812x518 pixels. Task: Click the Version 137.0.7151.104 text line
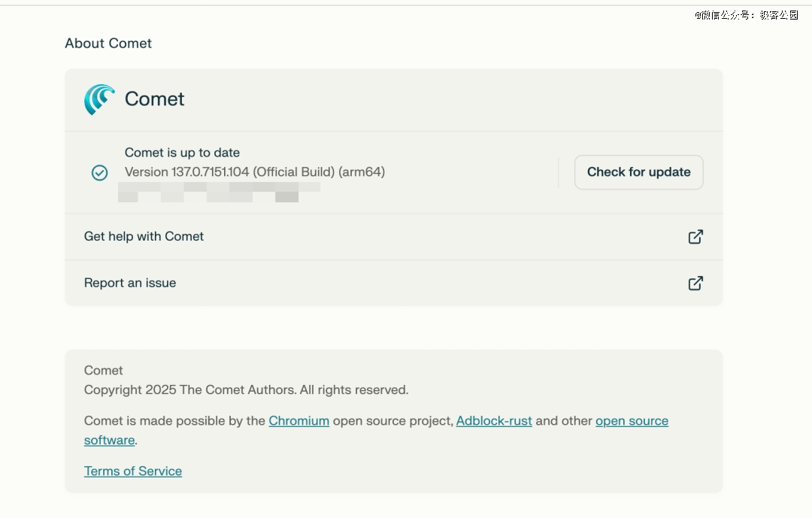click(255, 172)
